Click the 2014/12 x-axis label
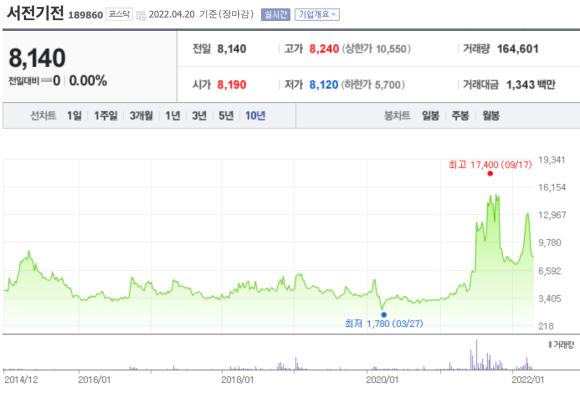Viewport: 580px width, 393px height. click(21, 380)
